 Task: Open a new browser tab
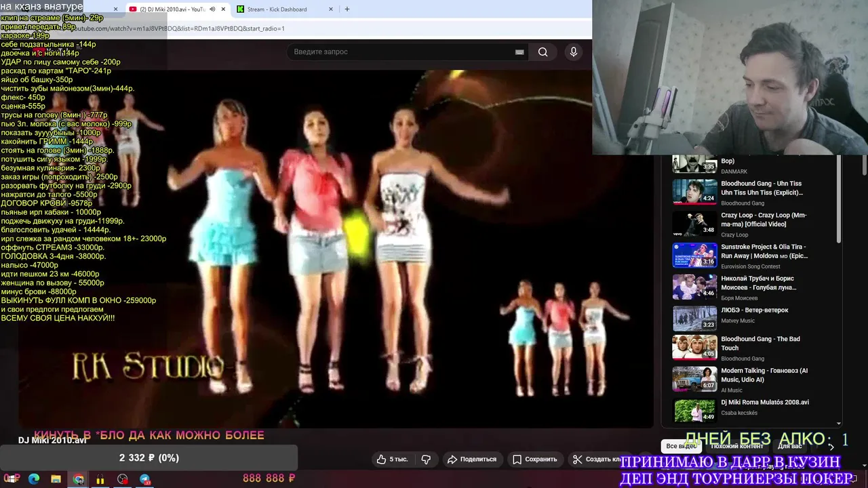(347, 9)
